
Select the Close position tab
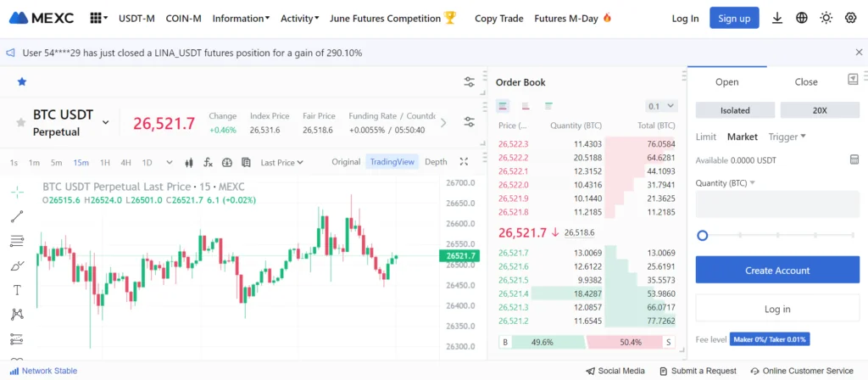click(806, 82)
